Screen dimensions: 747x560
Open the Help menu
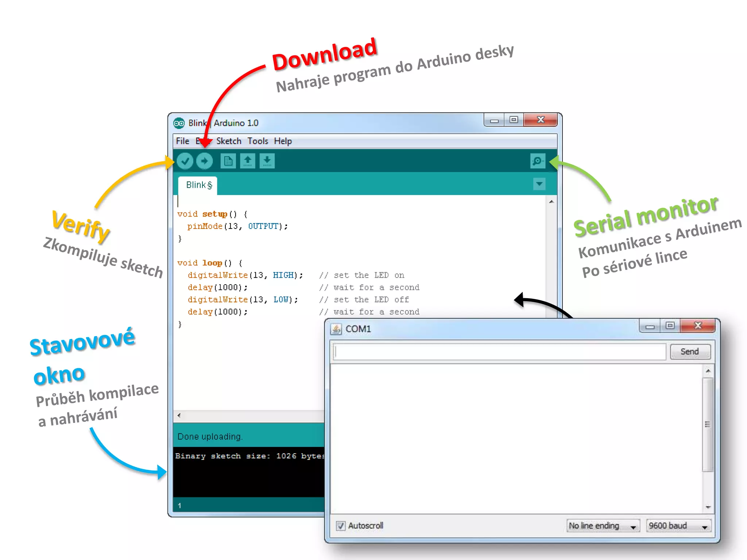(283, 141)
